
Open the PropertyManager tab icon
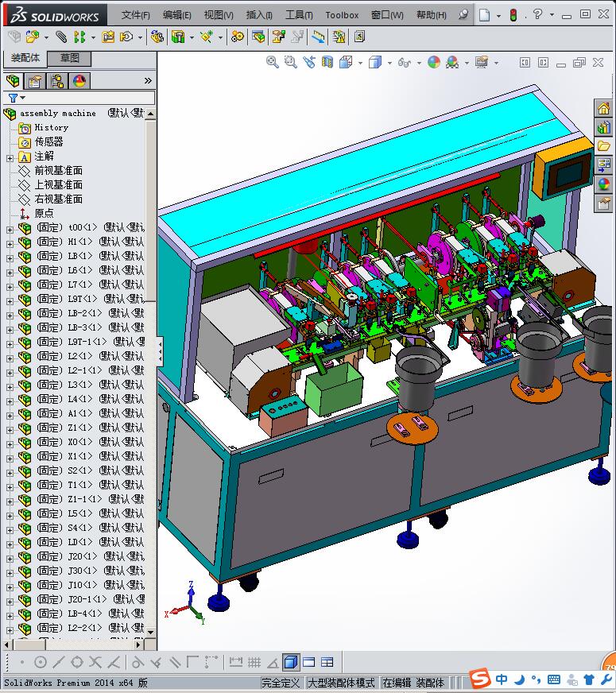click(x=35, y=81)
